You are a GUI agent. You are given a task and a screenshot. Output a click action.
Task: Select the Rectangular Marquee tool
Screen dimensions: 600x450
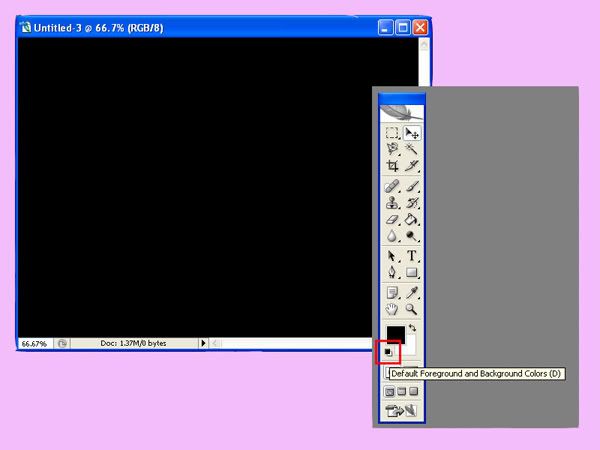pos(393,132)
